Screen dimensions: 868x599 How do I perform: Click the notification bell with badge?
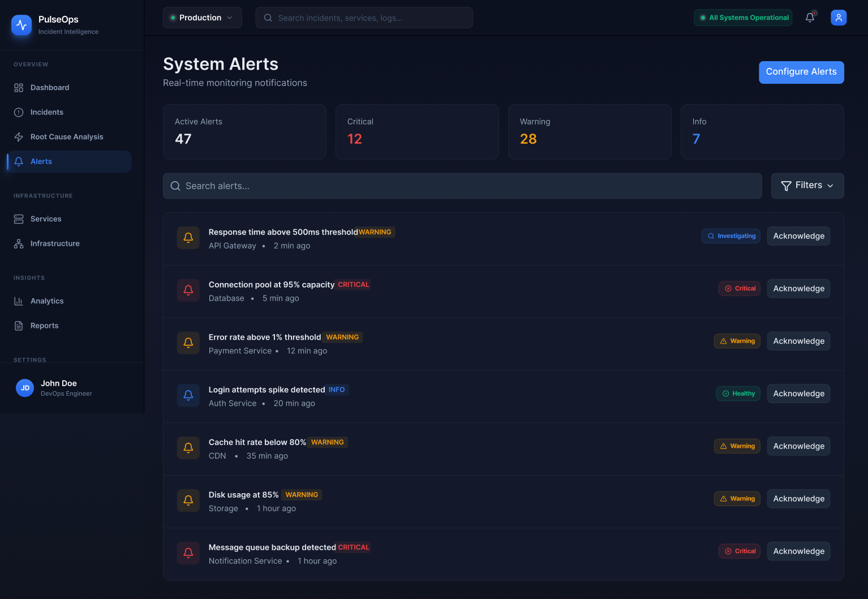click(810, 18)
